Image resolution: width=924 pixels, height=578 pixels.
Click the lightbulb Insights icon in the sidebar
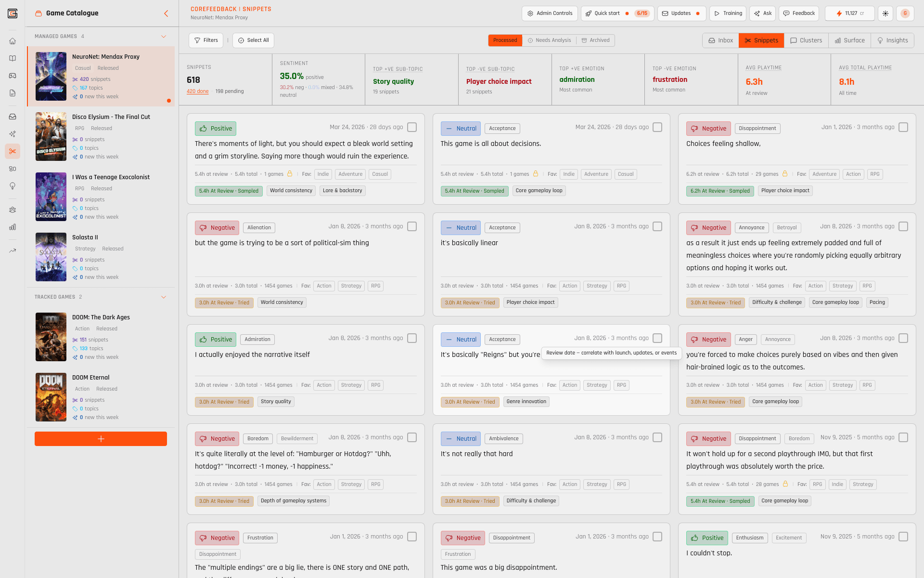tap(13, 186)
